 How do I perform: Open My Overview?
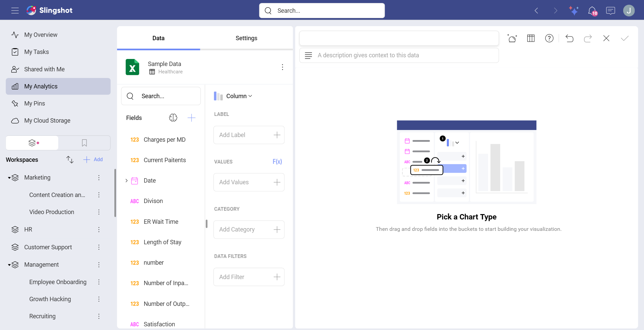click(58, 35)
